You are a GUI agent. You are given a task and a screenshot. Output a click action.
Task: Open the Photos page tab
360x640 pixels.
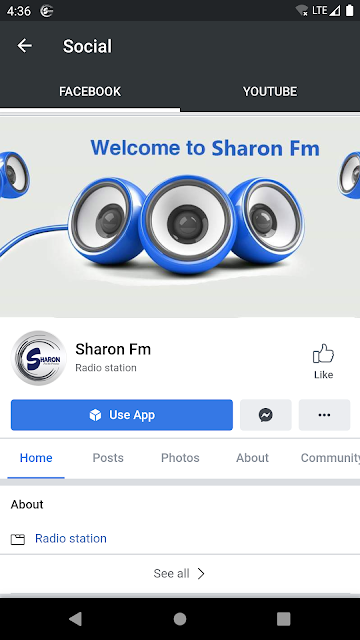(x=180, y=458)
